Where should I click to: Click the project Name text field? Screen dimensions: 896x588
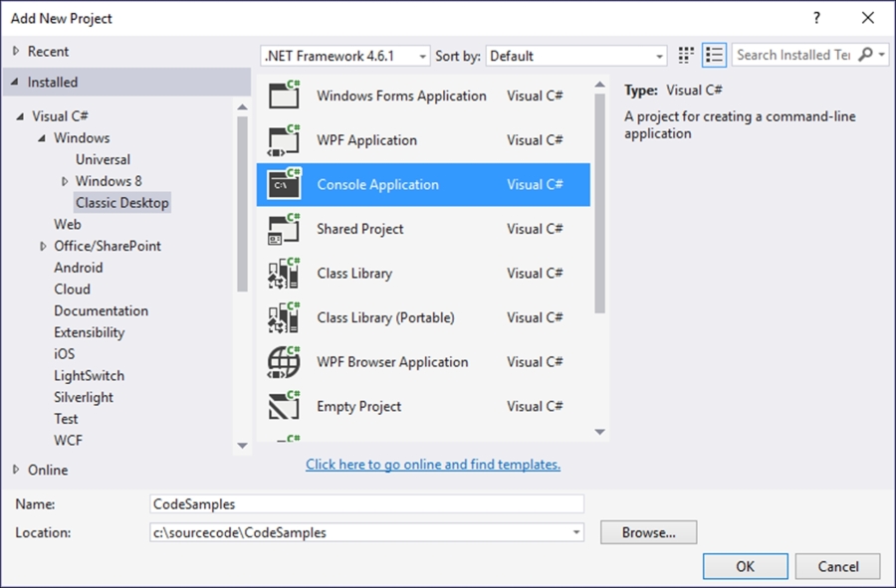pos(365,504)
